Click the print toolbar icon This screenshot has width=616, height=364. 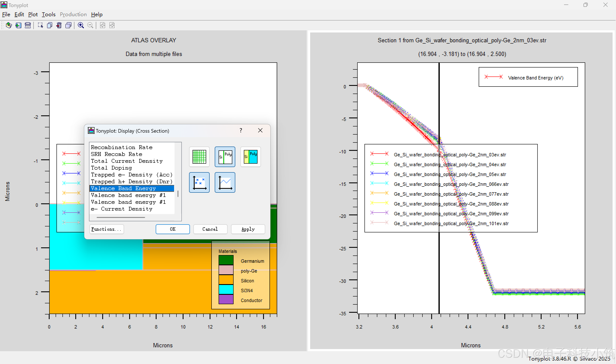coord(28,25)
